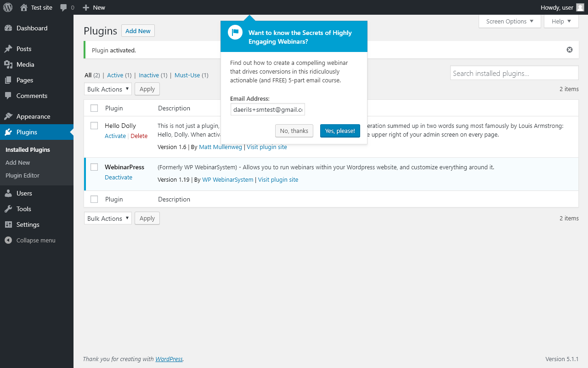Click the Test site name in admin bar
The width and height of the screenshot is (588, 368).
coord(42,7)
